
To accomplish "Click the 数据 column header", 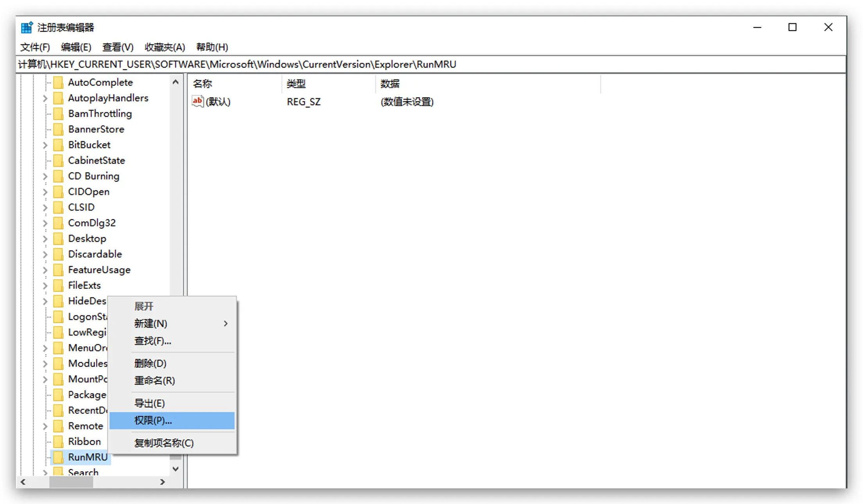I will pos(488,84).
